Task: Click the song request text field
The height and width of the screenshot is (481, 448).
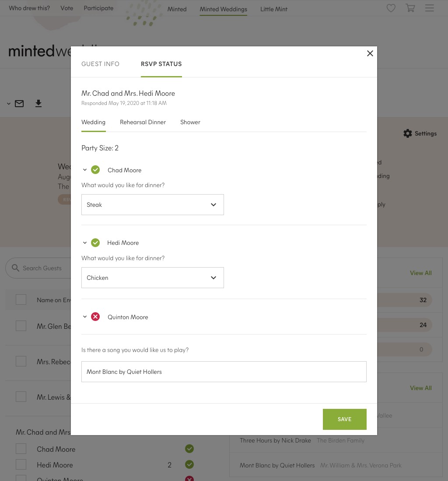Action: coord(224,372)
